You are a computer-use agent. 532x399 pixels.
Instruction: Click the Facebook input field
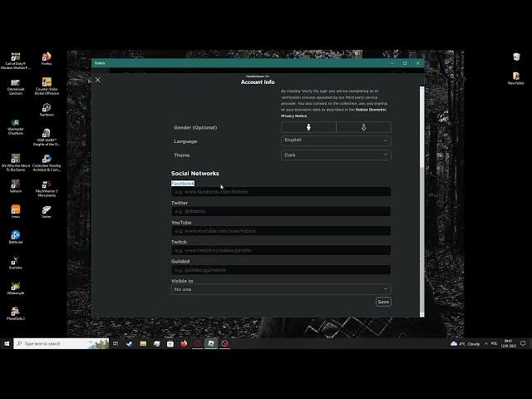click(281, 192)
